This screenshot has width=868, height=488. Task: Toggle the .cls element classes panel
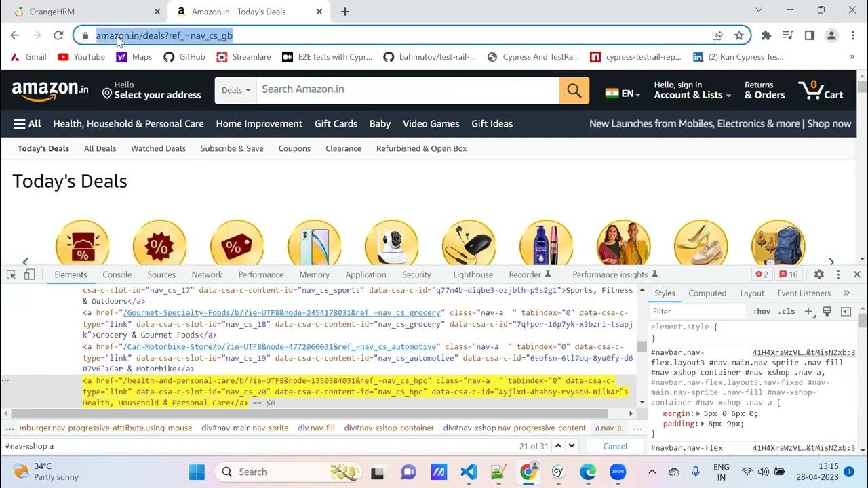point(787,312)
